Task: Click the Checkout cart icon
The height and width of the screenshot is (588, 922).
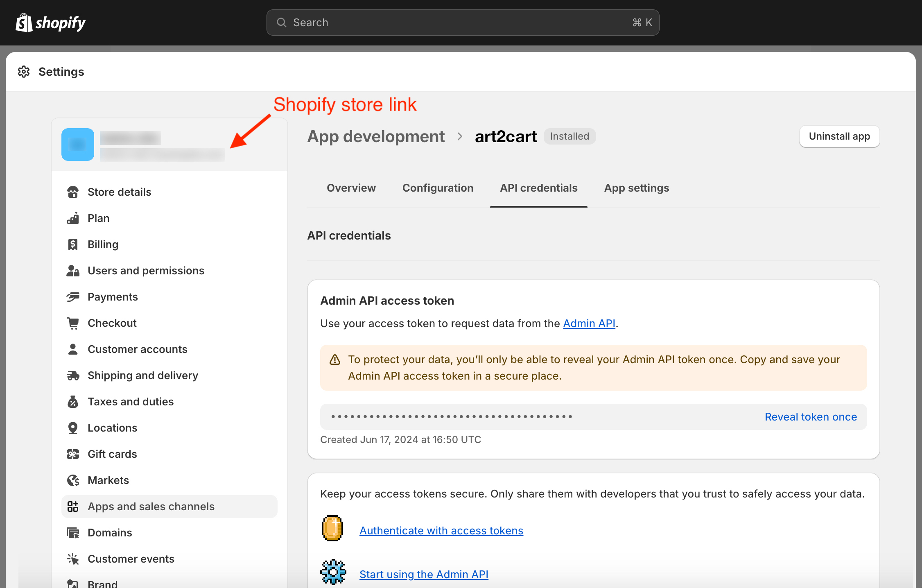Action: [x=73, y=323]
